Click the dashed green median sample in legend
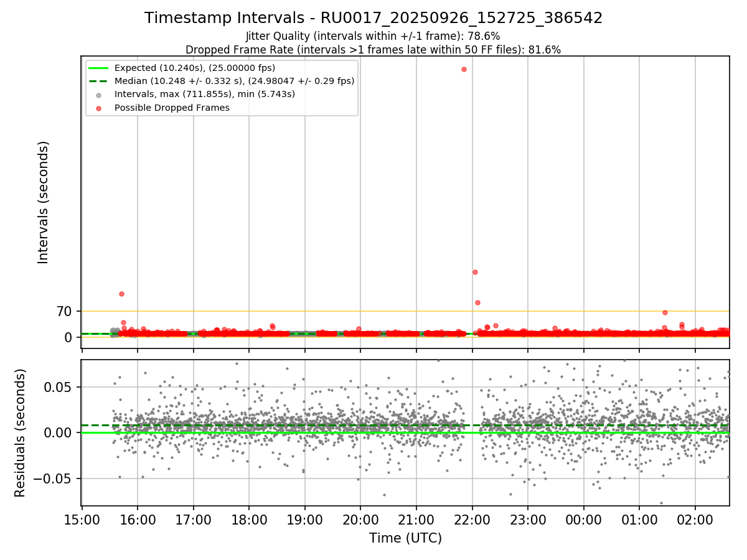Viewport: 747px width, 560px height. (99, 81)
